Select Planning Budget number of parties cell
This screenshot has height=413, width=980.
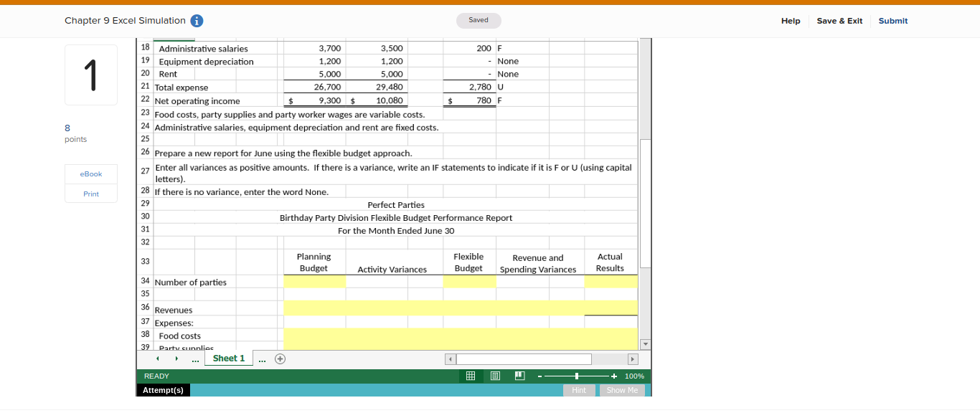[314, 282]
